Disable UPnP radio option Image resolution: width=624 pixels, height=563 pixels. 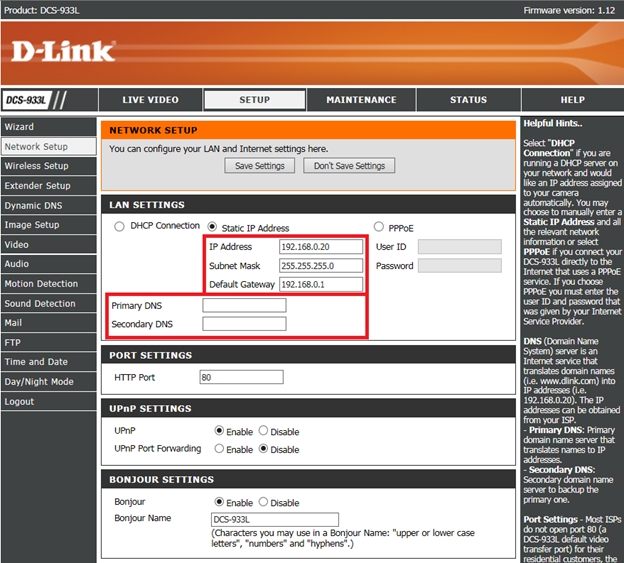coord(263,431)
